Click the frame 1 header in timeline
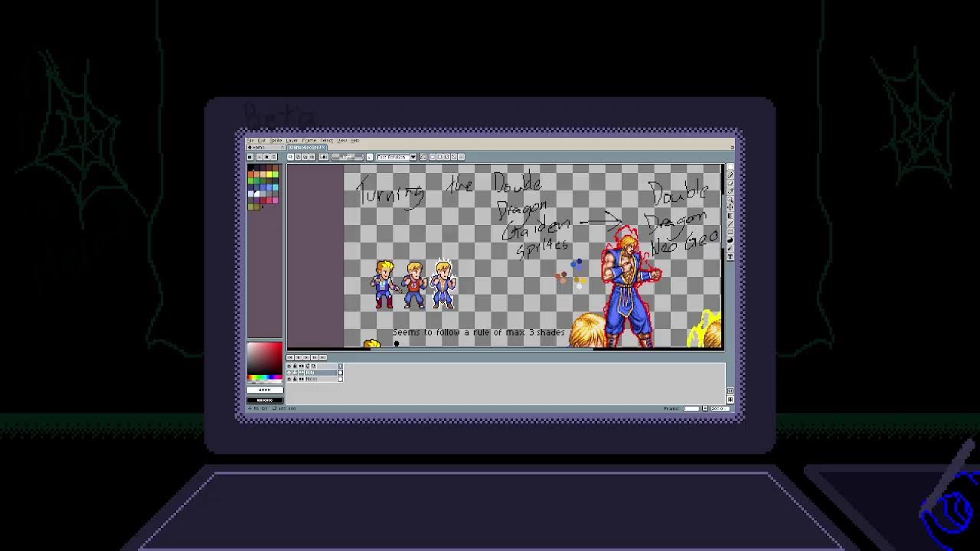Image resolution: width=980 pixels, height=551 pixels. (340, 366)
